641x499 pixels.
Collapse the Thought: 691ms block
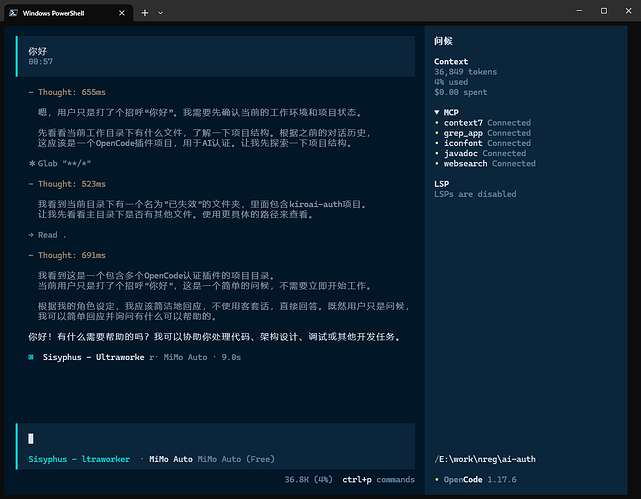point(67,255)
